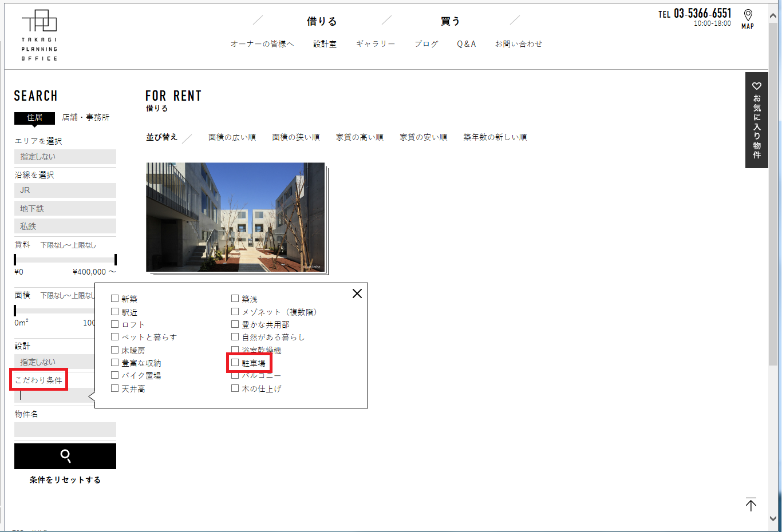Viewport: 782px width, 532px height.
Task: Click the magnifier search button
Action: (65, 456)
